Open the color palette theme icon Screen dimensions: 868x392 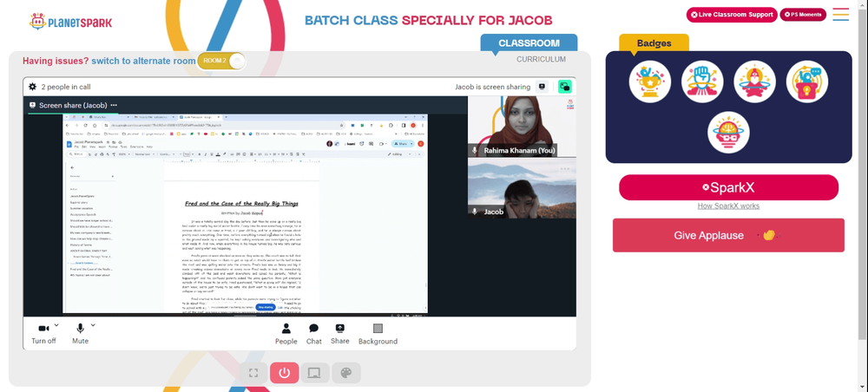click(x=346, y=373)
